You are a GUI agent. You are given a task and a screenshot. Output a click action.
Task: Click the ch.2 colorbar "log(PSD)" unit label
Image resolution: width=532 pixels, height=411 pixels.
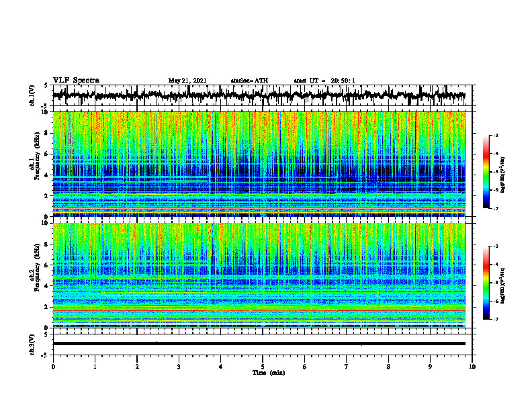click(503, 285)
